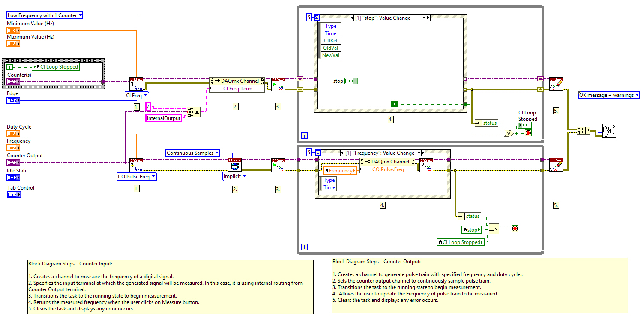Select the Or gate near CI Loop Stopped

coord(509,133)
